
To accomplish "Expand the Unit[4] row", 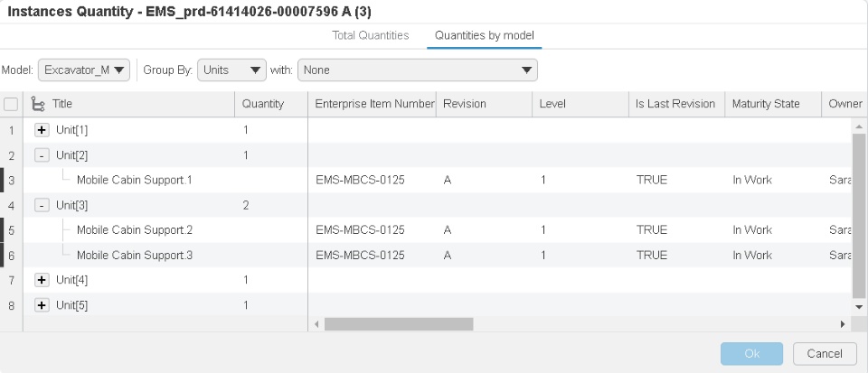I will 42,280.
